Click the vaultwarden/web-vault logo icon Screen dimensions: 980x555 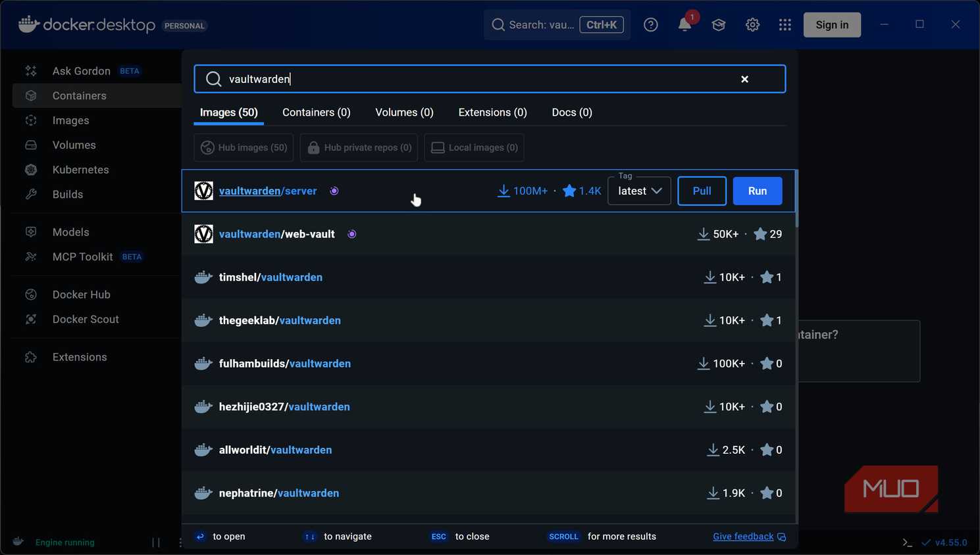coord(203,234)
